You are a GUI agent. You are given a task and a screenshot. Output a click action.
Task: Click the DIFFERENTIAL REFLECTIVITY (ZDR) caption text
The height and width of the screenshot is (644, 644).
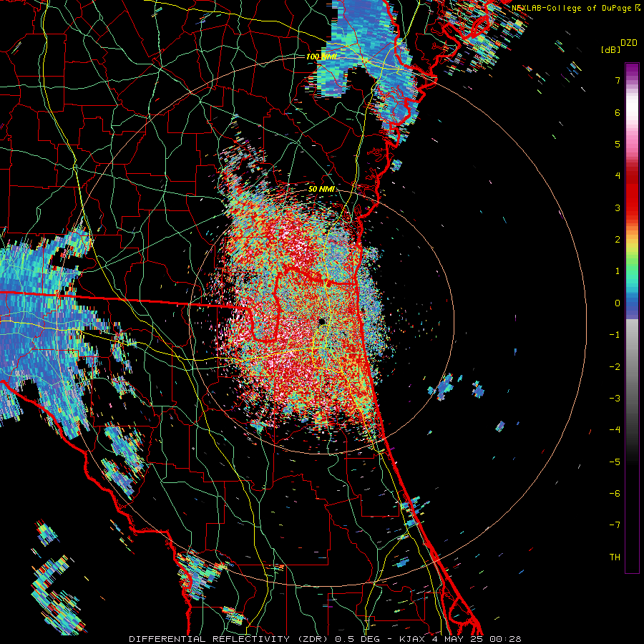(230, 639)
